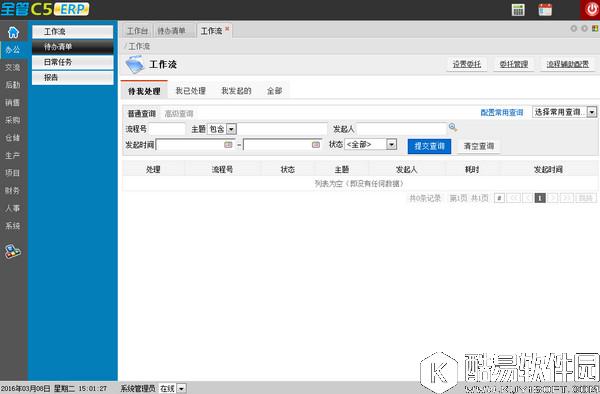Open date picker for start 发起时间

tap(228, 145)
